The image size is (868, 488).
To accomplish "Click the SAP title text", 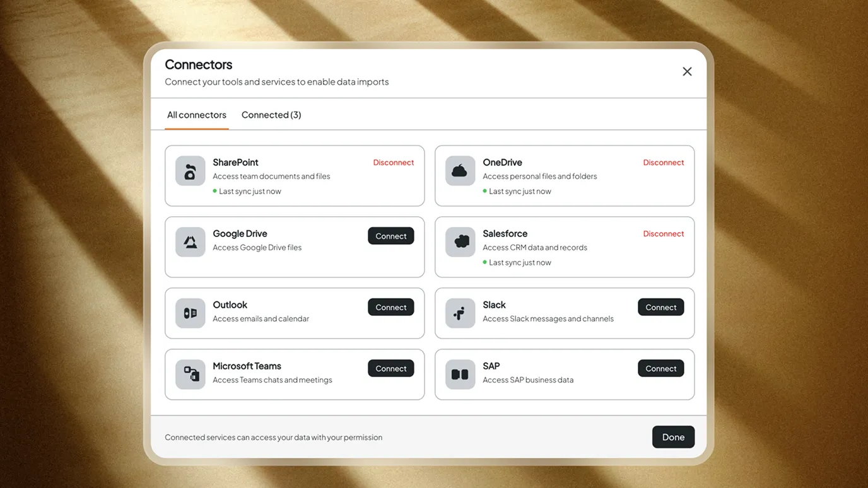I will [491, 366].
